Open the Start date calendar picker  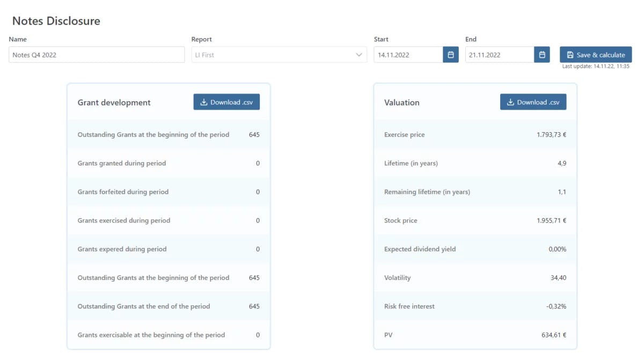point(450,54)
